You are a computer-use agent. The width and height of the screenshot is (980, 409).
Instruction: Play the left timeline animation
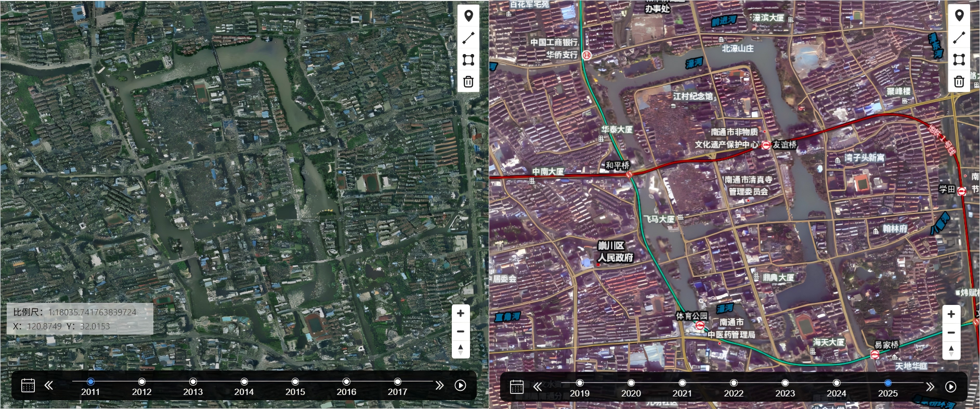[460, 386]
